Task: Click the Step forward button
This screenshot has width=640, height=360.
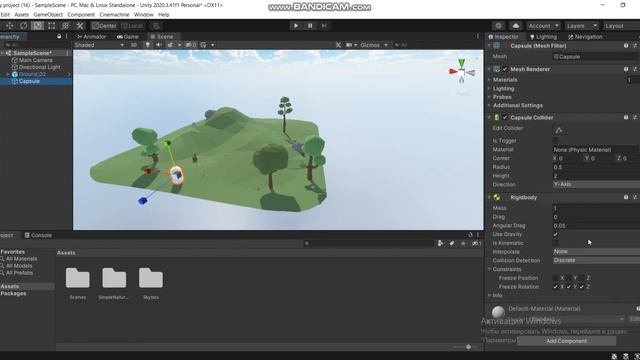Action: [324, 26]
